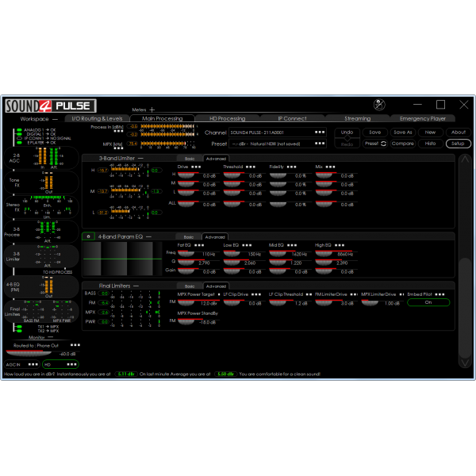
Task: Collapse the Final Limiters section
Action: [136, 286]
